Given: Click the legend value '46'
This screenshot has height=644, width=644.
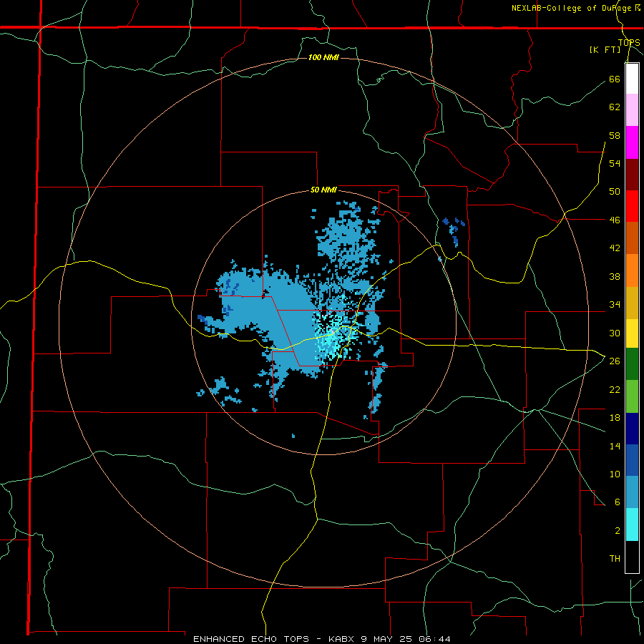Looking at the screenshot, I should (615, 220).
